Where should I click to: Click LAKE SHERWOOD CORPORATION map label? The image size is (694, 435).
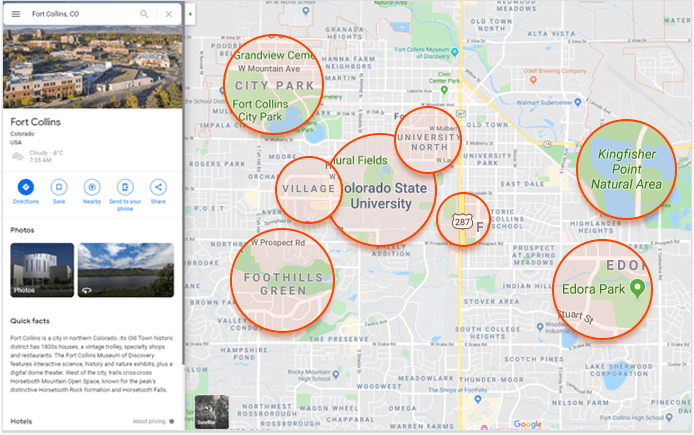coord(618,370)
